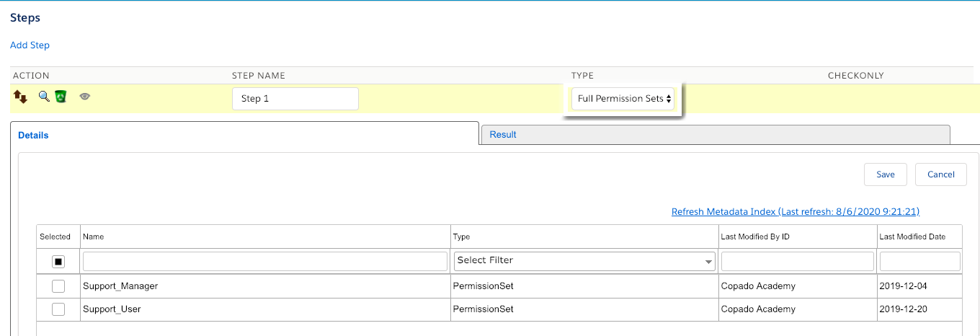The height and width of the screenshot is (336, 980).
Task: Sort by the Name column header
Action: [265, 236]
